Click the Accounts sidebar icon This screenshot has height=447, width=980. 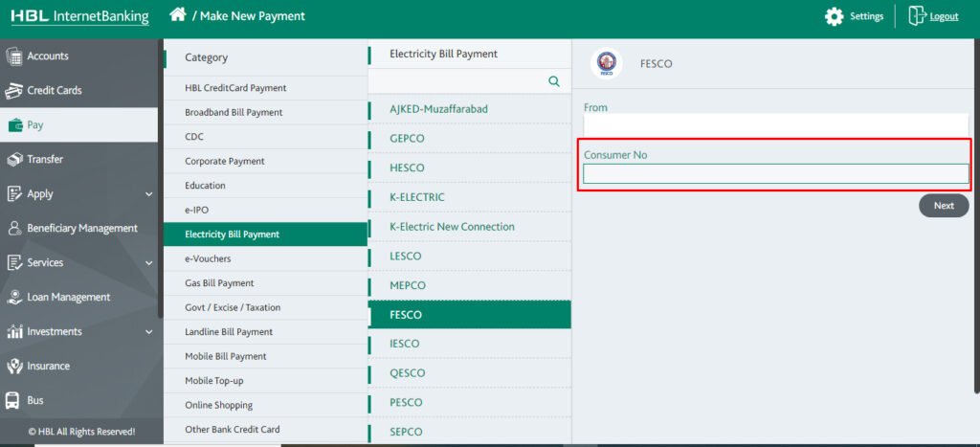coord(13,56)
